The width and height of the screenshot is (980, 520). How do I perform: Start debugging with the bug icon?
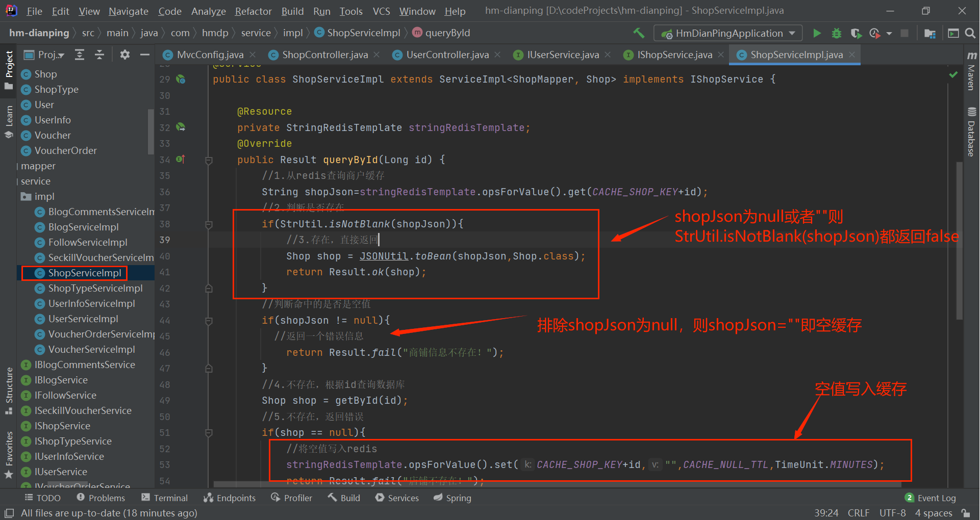pyautogui.click(x=837, y=33)
